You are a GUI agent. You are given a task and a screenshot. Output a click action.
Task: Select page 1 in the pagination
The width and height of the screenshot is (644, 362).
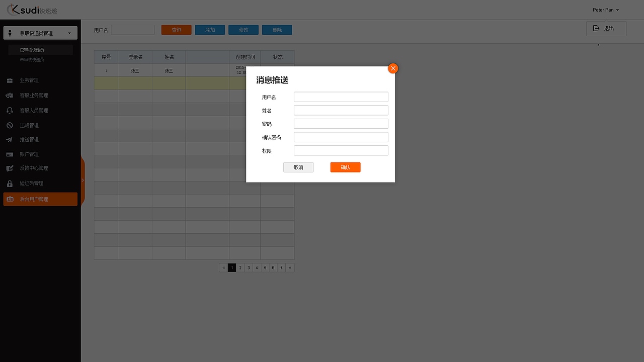[x=232, y=268]
